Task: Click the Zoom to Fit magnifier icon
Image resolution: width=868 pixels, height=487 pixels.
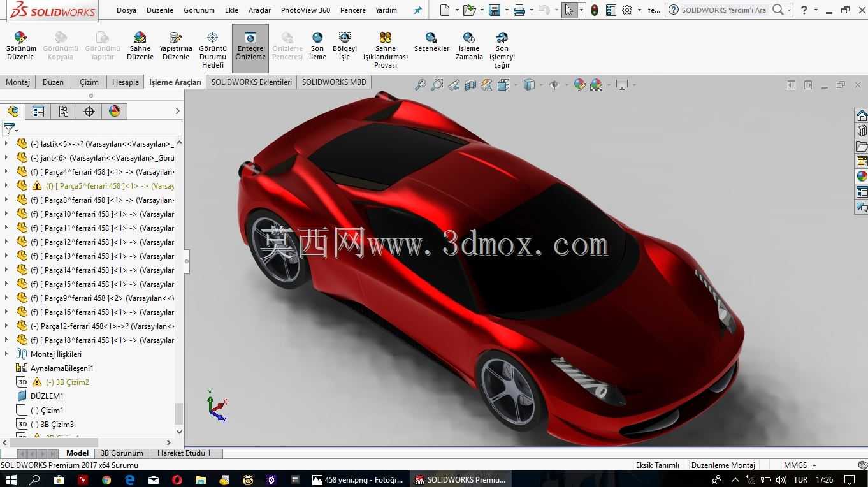Action: pyautogui.click(x=421, y=85)
